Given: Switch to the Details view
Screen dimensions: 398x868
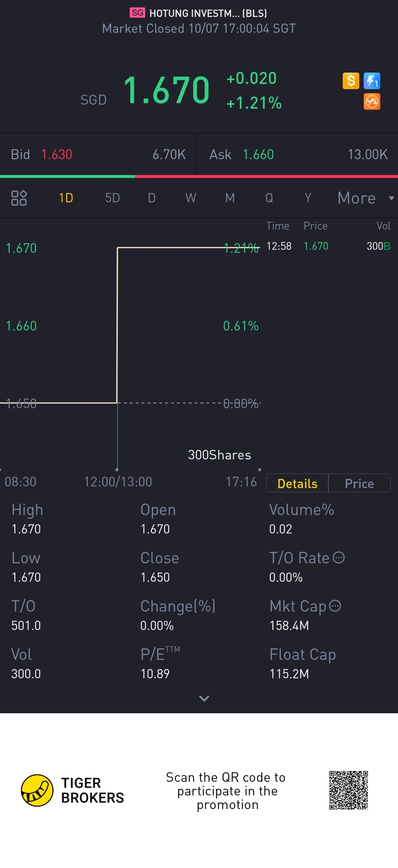Looking at the screenshot, I should (297, 483).
